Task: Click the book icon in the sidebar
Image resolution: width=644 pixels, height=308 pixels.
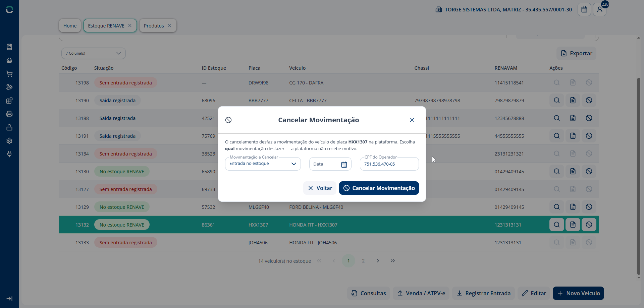Action: tap(9, 47)
